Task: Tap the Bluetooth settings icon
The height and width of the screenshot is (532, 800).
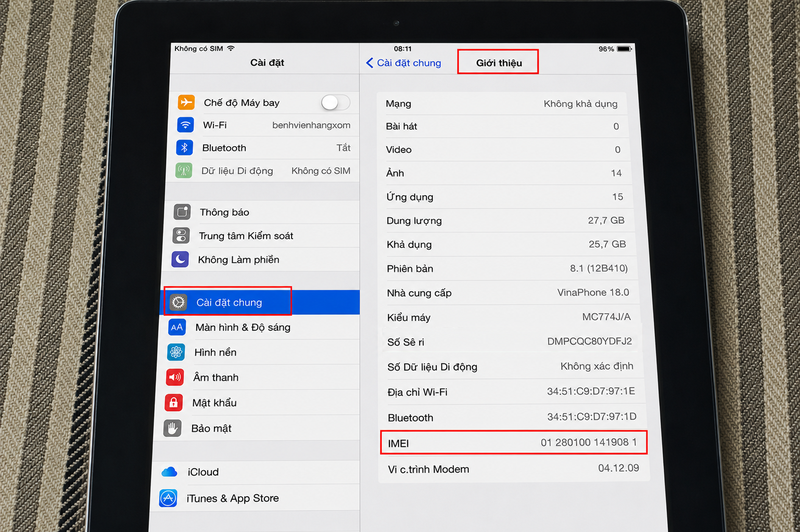Action: click(184, 147)
